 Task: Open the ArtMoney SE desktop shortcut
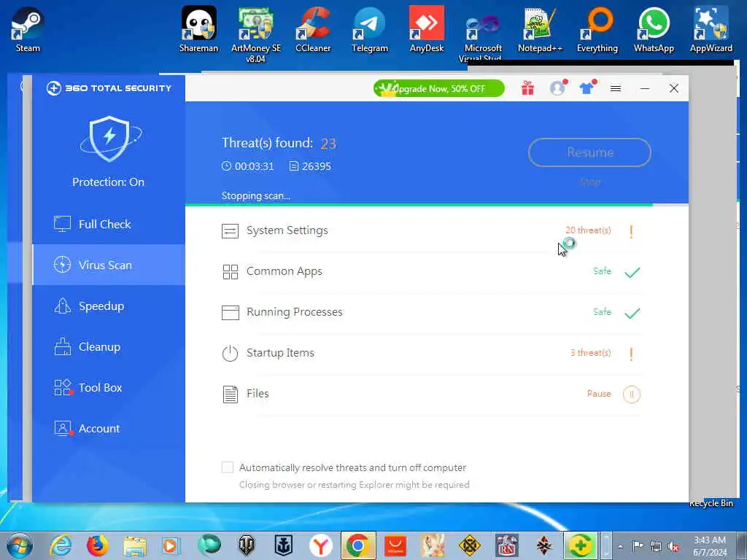tap(256, 34)
